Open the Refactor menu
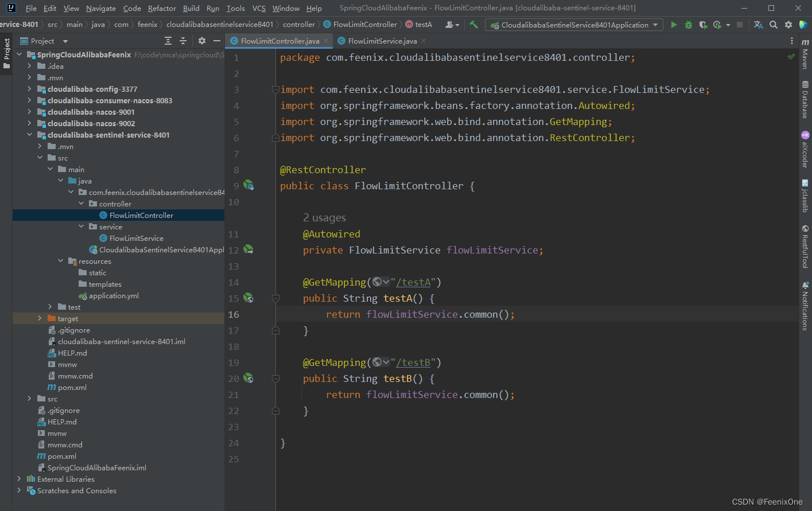Screen dimensions: 812x511 pos(162,8)
